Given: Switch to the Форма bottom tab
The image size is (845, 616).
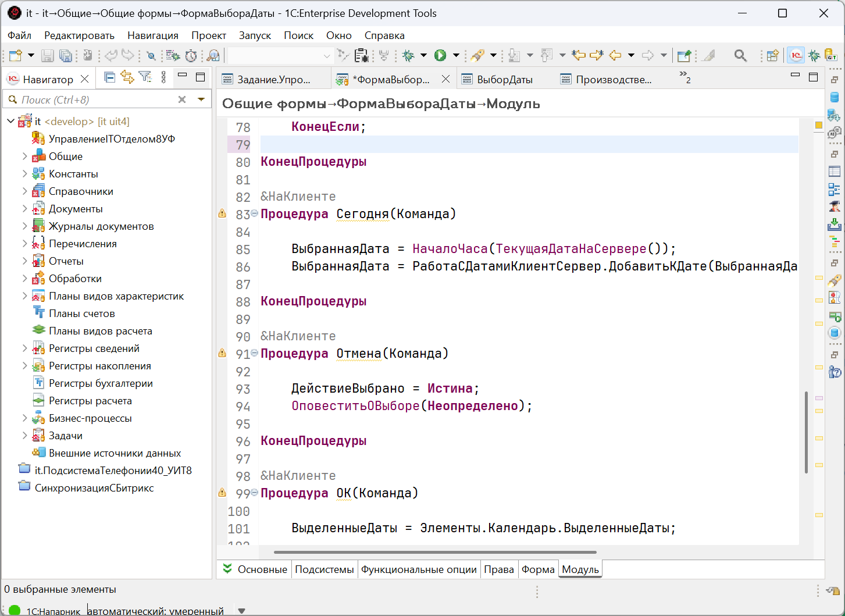Looking at the screenshot, I should tap(538, 569).
